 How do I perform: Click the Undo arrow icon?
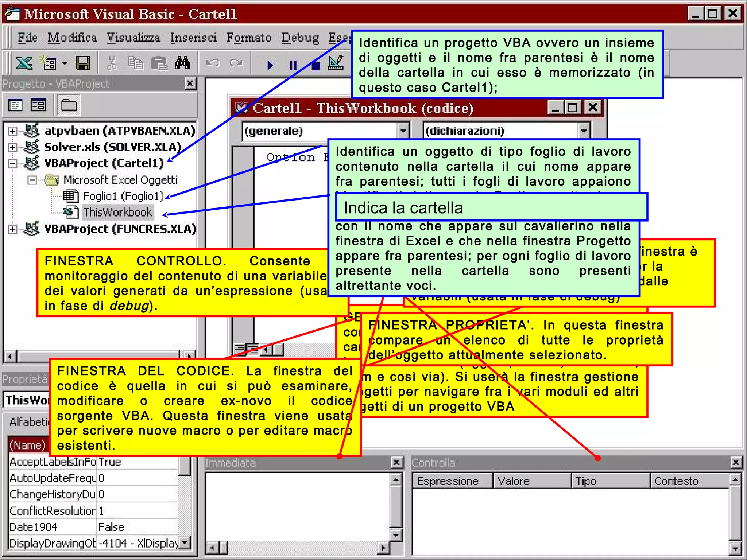coord(213,63)
